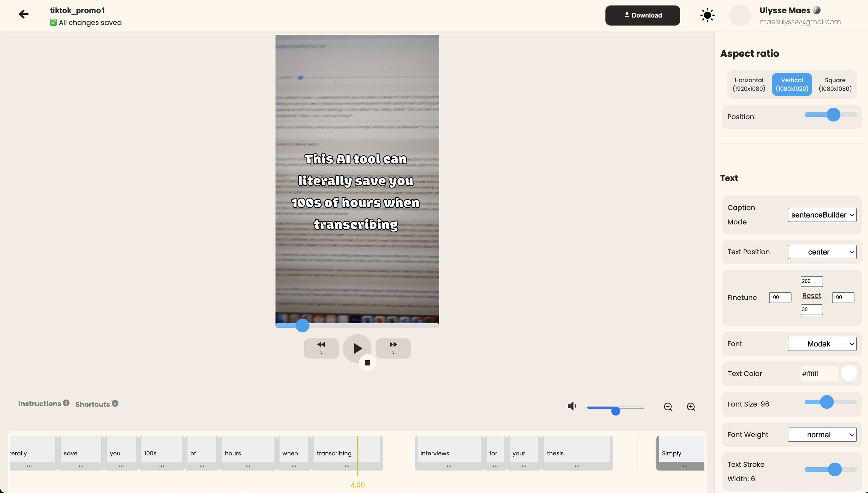The width and height of the screenshot is (868, 493).
Task: View the Instructions info tooltip
Action: (66, 402)
